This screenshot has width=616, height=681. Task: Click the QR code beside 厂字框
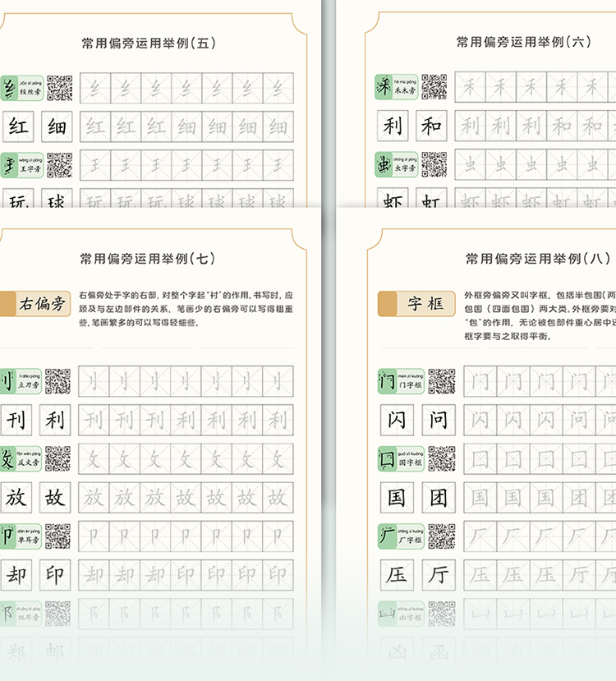click(x=442, y=536)
